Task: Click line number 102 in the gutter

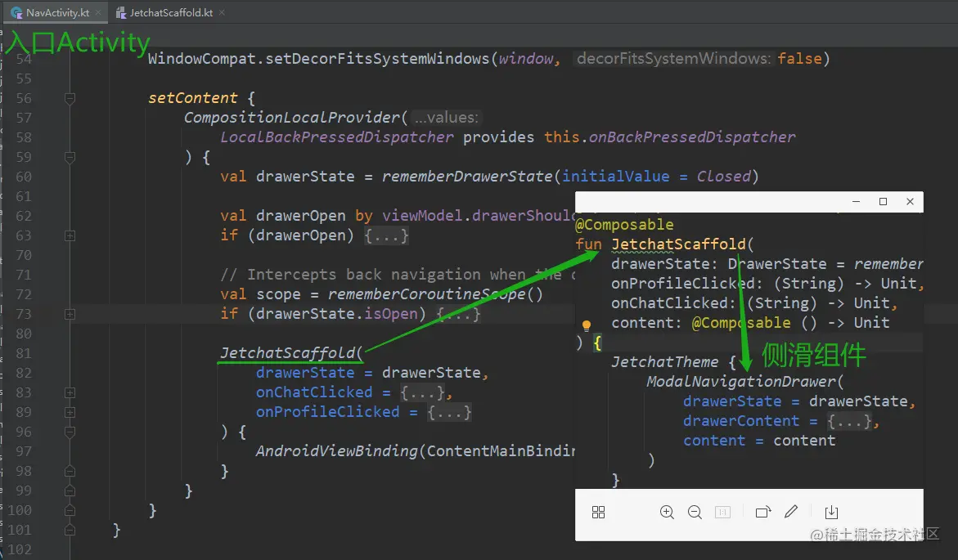Action: click(x=20, y=549)
